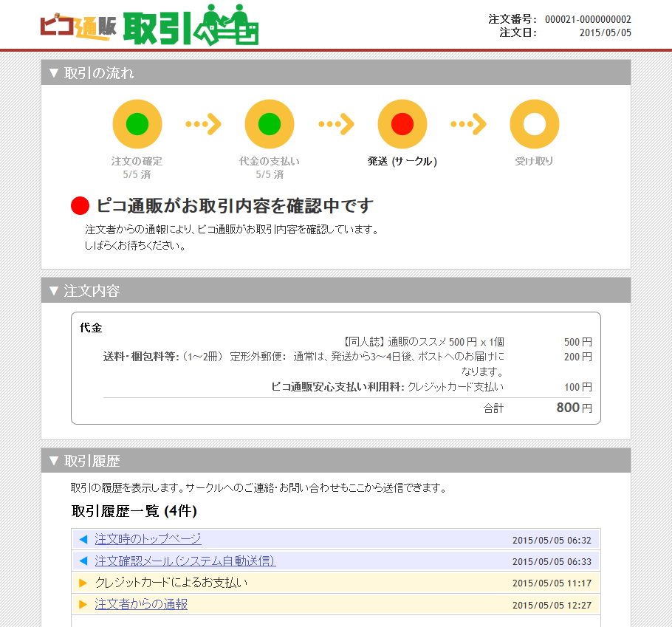
Task: Click the orange arrow beside クレジットカードによるお支払い
Action: click(x=83, y=583)
